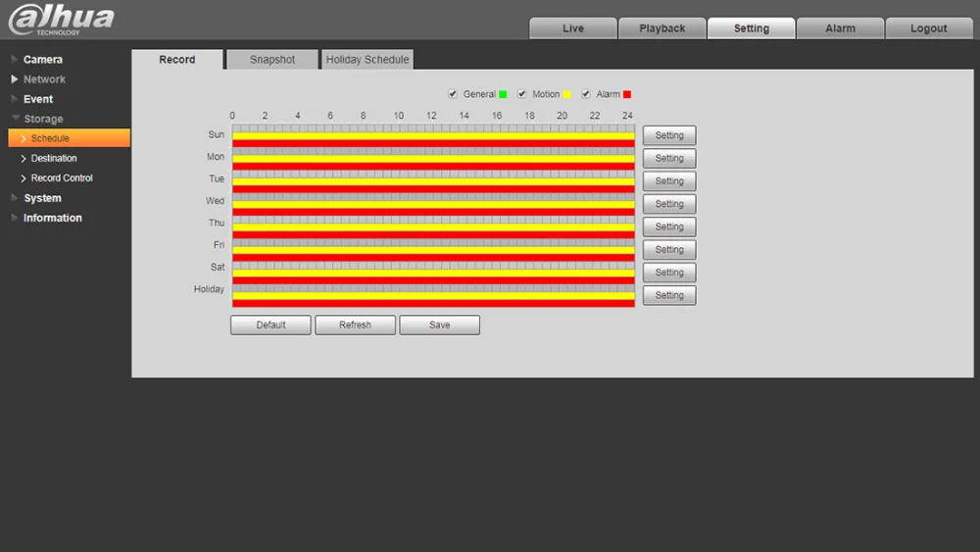Select the Setting top tab
Viewport: 980px width, 552px height.
coord(752,28)
